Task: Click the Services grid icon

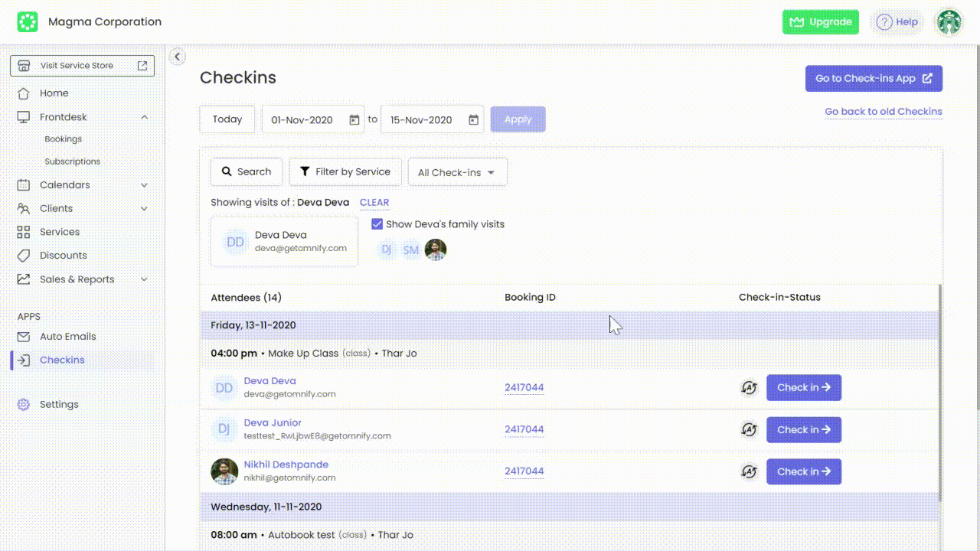Action: point(24,232)
